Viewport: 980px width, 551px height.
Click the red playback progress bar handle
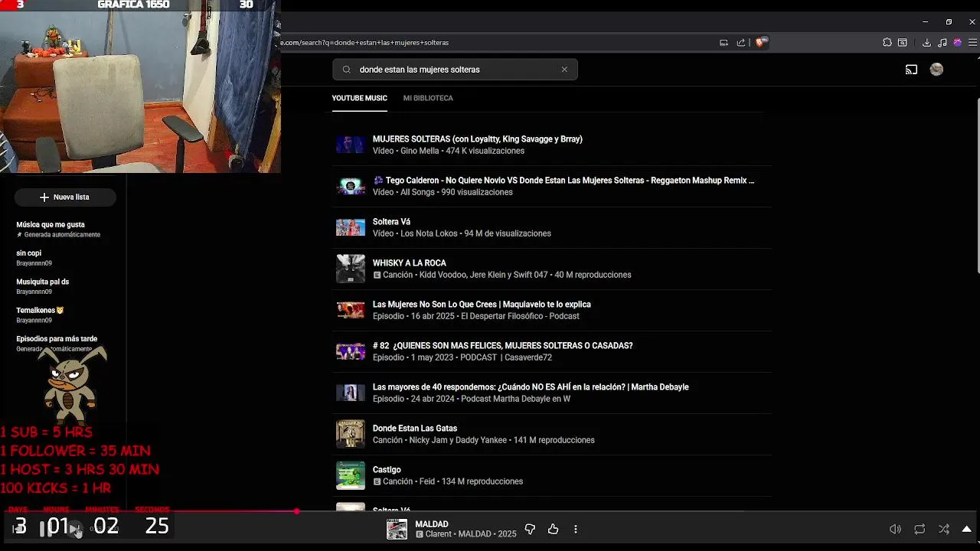(296, 511)
